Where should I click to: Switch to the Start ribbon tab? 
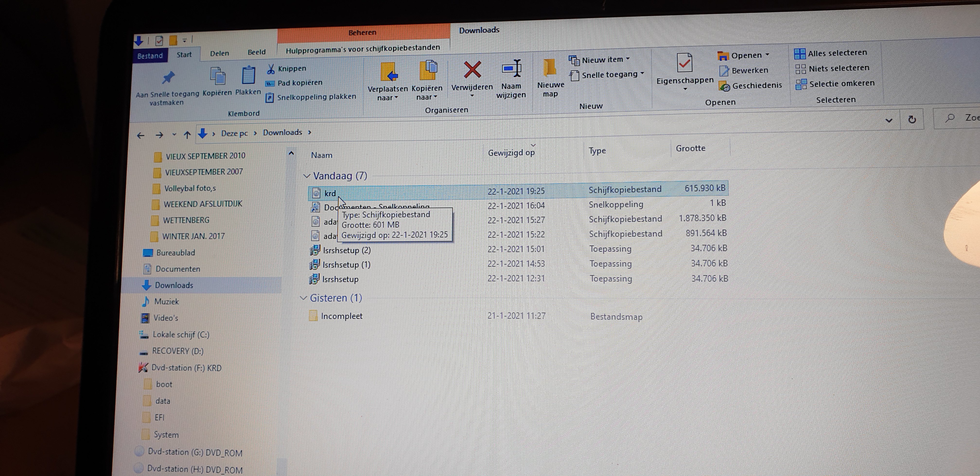[x=184, y=55]
